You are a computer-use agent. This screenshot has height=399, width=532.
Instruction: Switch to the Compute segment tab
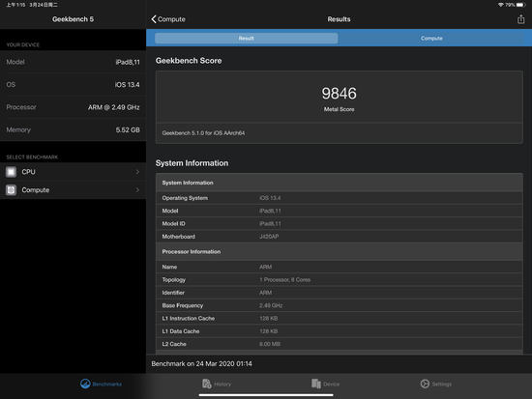click(x=431, y=38)
